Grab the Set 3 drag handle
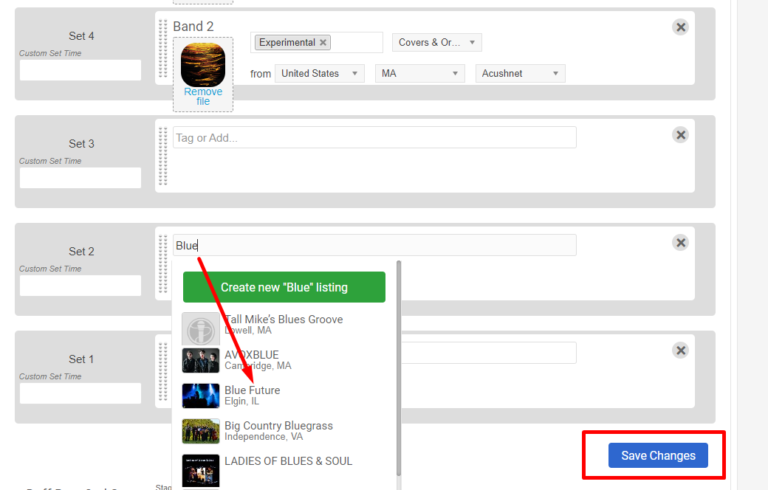This screenshot has width=768, height=490. tap(163, 156)
